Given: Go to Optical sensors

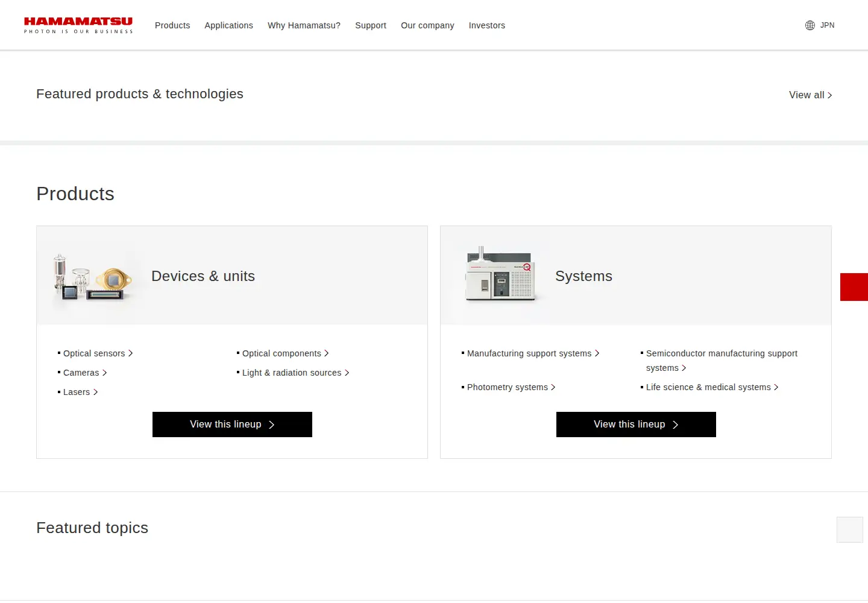Looking at the screenshot, I should 97,353.
